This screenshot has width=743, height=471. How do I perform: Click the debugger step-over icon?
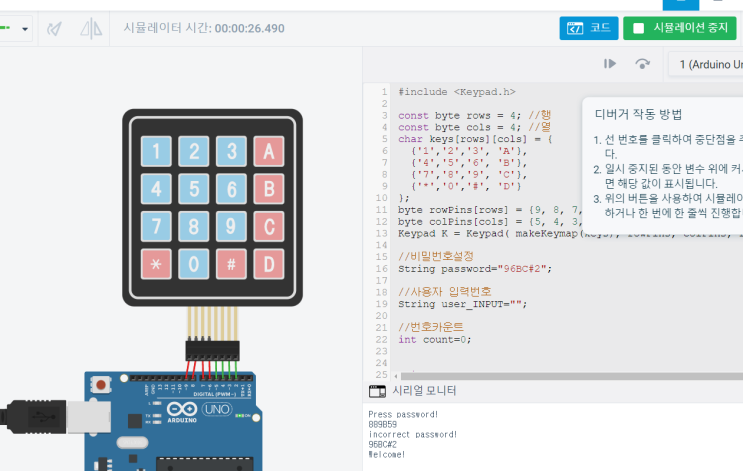[x=642, y=63]
